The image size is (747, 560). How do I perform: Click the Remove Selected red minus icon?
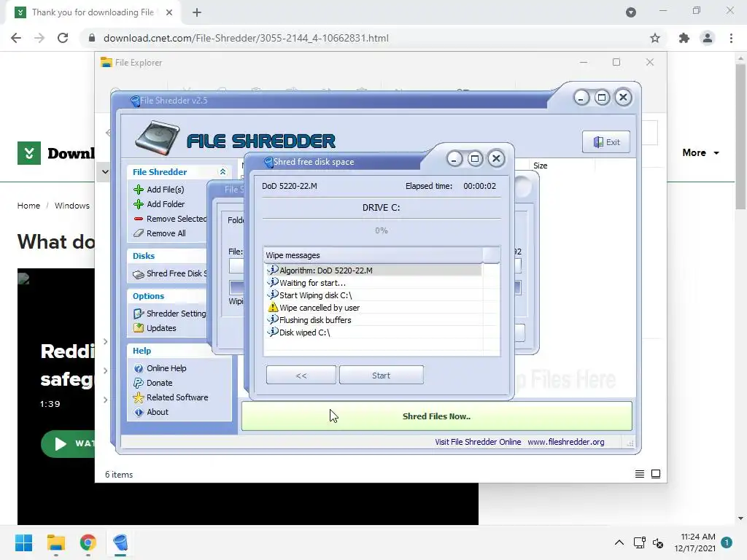click(139, 219)
